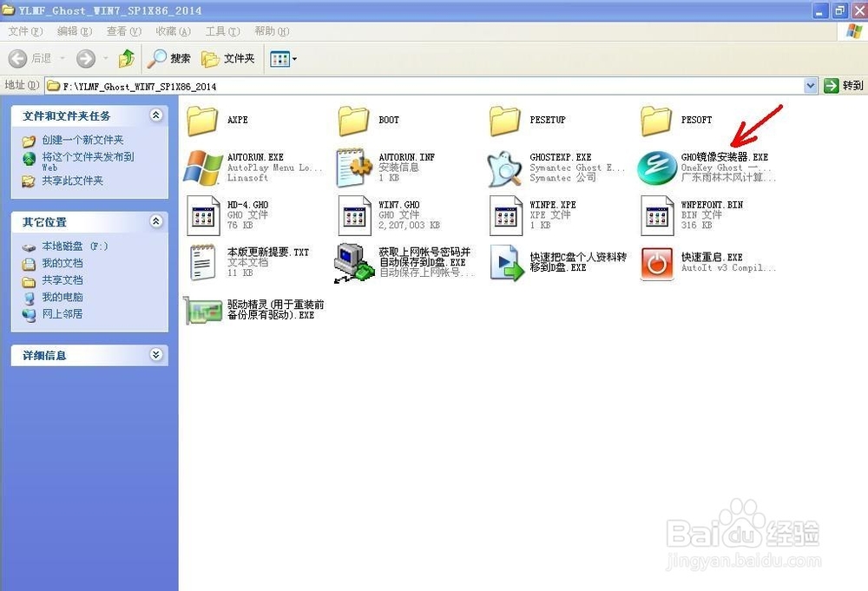
Task: Open the 工具(T) menu
Action: point(222,31)
